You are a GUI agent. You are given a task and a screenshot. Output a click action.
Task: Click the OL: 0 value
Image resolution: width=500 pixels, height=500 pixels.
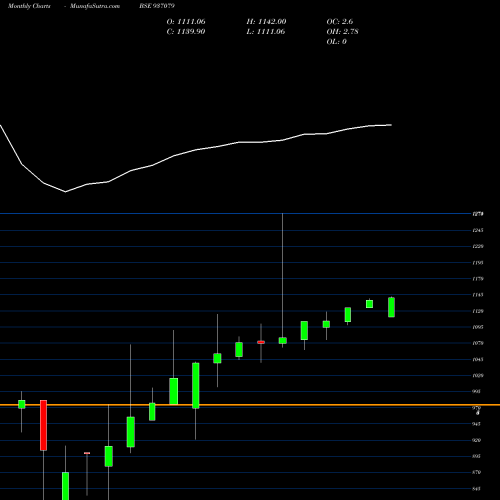click(x=336, y=42)
